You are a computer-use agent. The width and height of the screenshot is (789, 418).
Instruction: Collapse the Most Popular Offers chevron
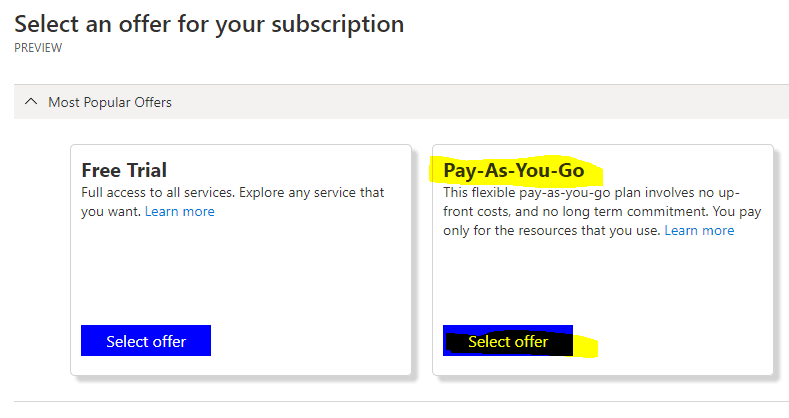(31, 102)
